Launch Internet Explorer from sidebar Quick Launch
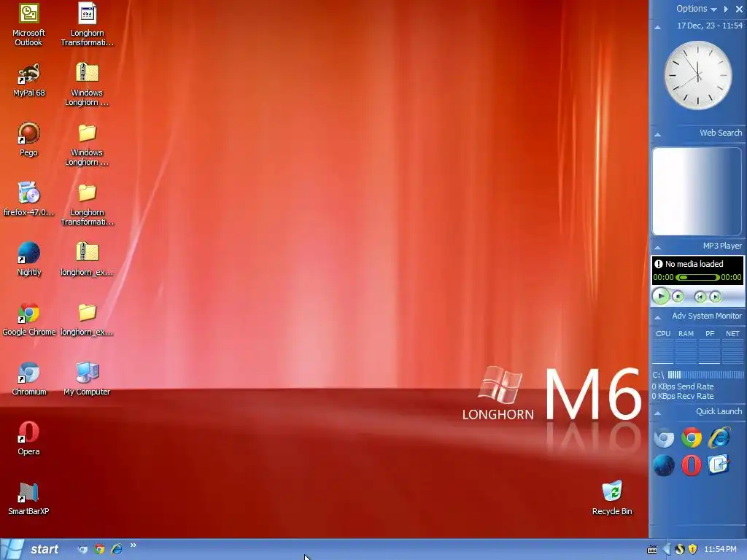The image size is (747, 560). click(x=719, y=437)
